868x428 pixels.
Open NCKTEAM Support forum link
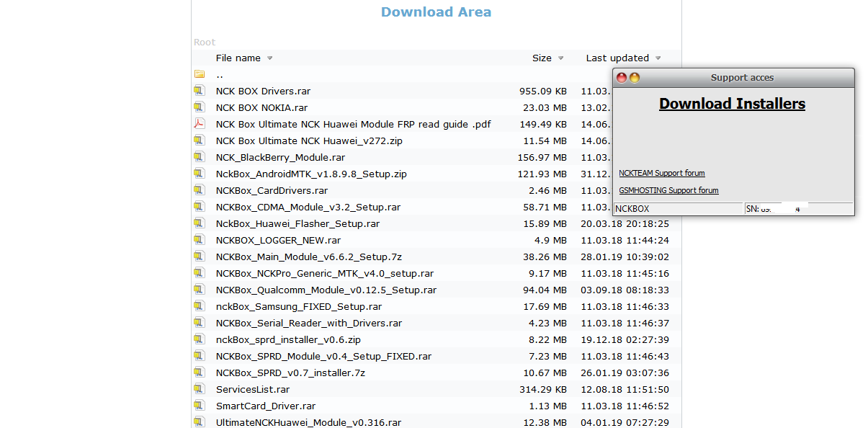point(662,173)
